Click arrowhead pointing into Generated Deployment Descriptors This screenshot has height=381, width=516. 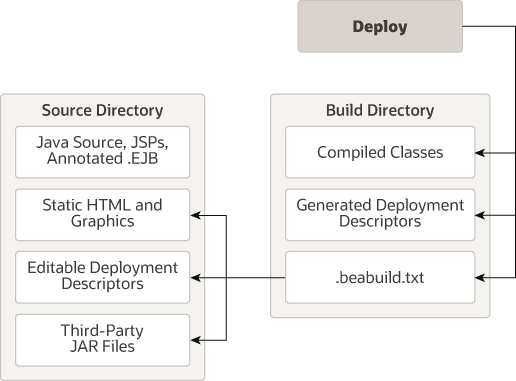[x=480, y=215]
